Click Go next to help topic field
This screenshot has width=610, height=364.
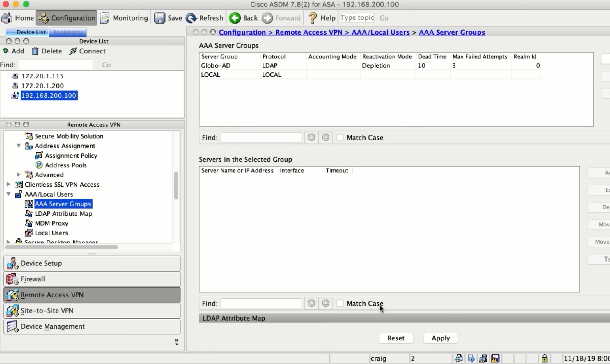tap(384, 18)
